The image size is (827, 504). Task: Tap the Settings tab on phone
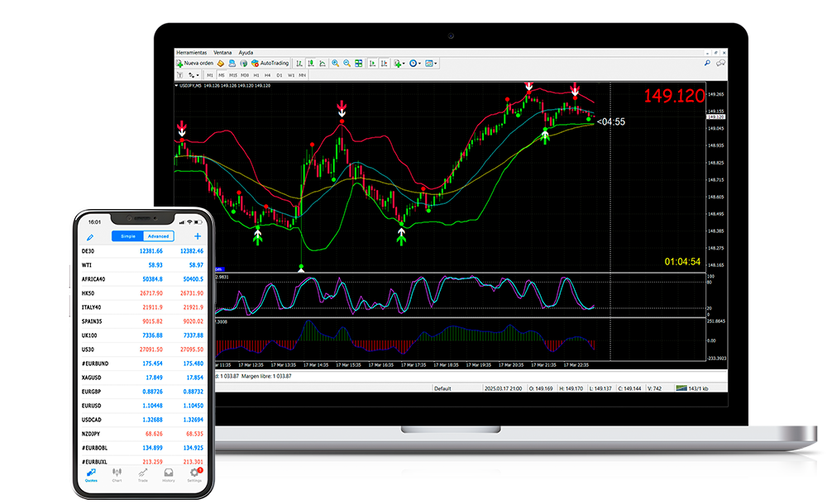[x=194, y=475]
